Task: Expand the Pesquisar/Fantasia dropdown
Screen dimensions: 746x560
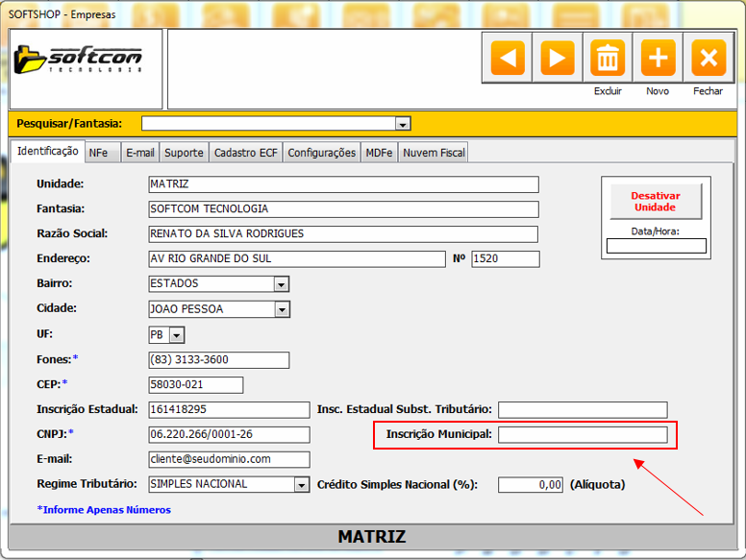Action: (x=403, y=124)
